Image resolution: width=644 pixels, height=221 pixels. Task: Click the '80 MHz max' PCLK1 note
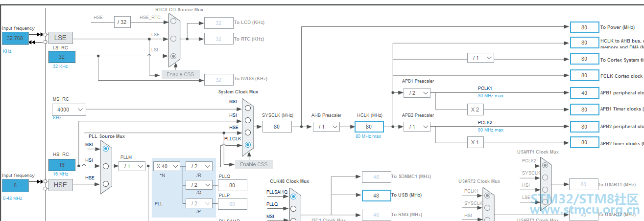491,96
